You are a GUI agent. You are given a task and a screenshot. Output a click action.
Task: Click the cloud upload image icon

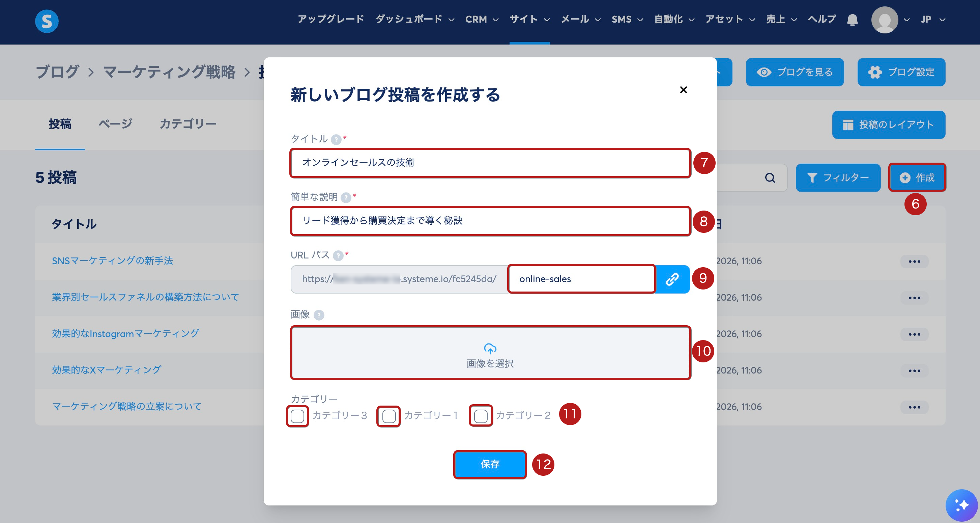pos(490,348)
